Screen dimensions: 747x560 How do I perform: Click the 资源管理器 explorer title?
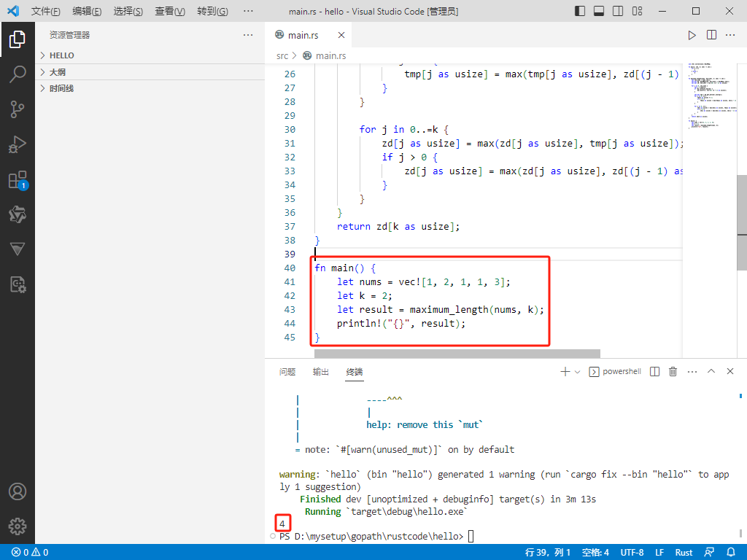[x=69, y=35]
